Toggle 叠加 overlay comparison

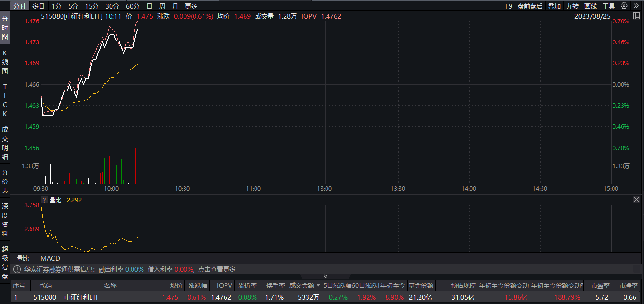click(x=554, y=6)
